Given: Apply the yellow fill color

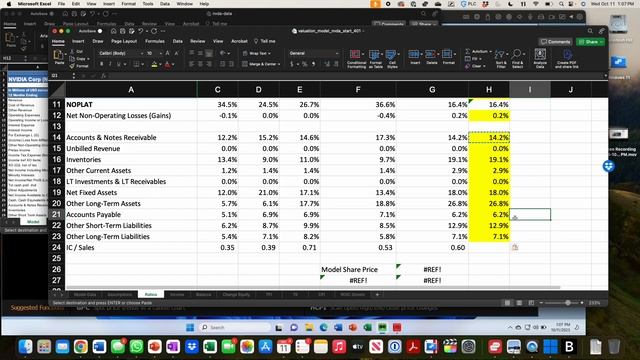Looking at the screenshot, I should coord(154,64).
